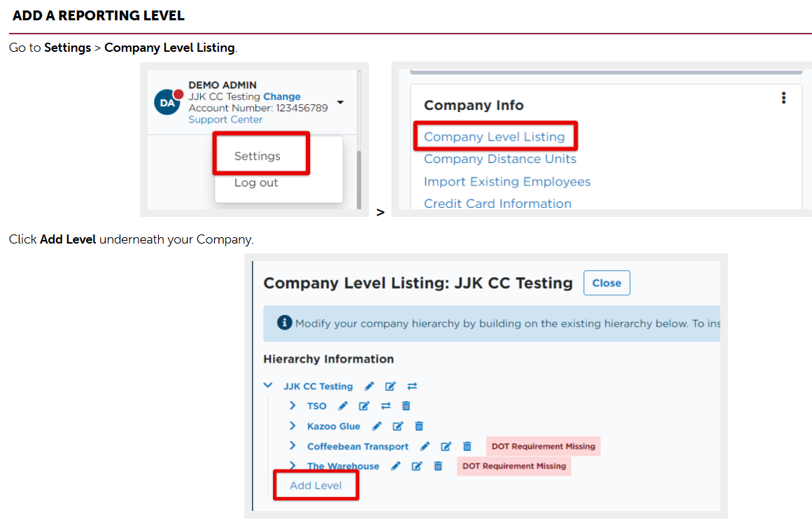
Task: Click the swap arrows icon next to TSO
Action: tap(386, 406)
